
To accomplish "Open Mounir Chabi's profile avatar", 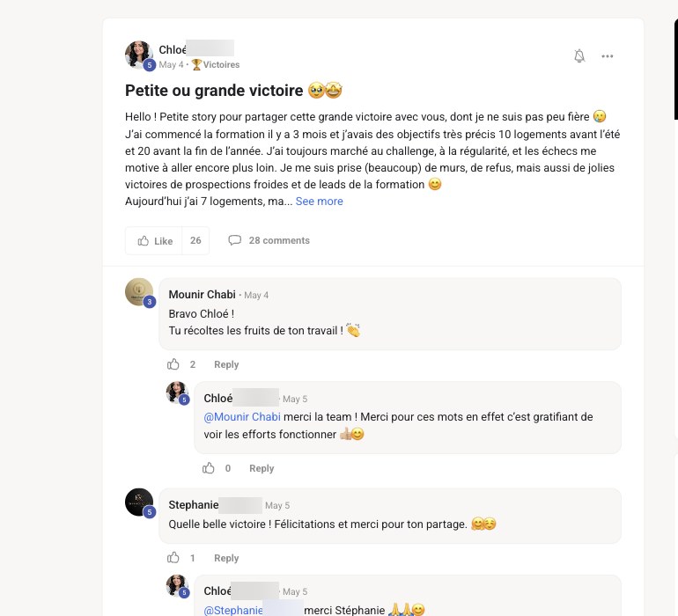I will point(139,292).
